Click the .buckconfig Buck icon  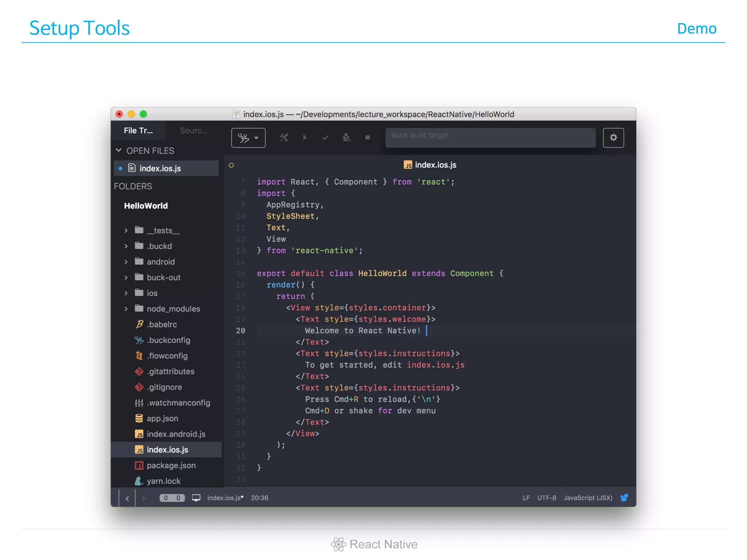pyautogui.click(x=139, y=340)
